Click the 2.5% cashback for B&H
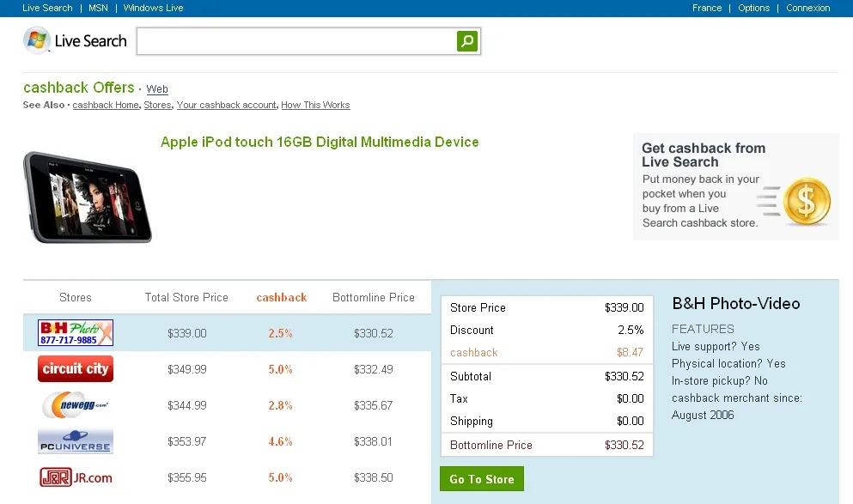 click(x=280, y=333)
